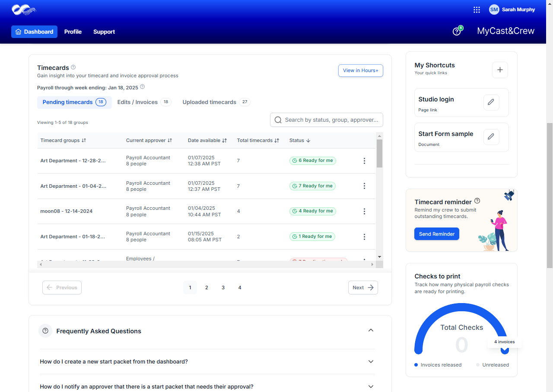
Task: Switch to the Edits / Invoices tab
Action: click(144, 102)
